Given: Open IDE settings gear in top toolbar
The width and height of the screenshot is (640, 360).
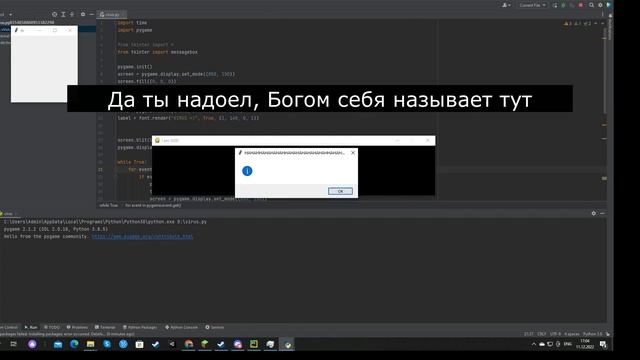Looking at the screenshot, I should pyautogui.click(x=600, y=5).
